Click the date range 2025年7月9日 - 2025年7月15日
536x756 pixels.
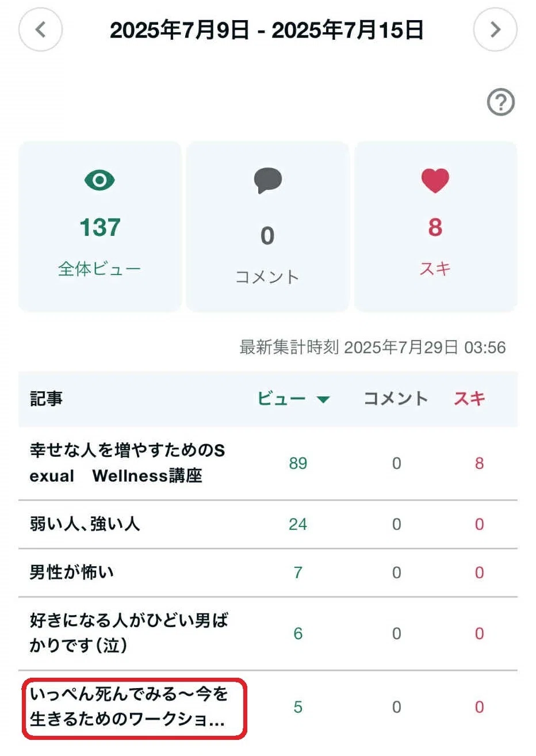click(267, 30)
